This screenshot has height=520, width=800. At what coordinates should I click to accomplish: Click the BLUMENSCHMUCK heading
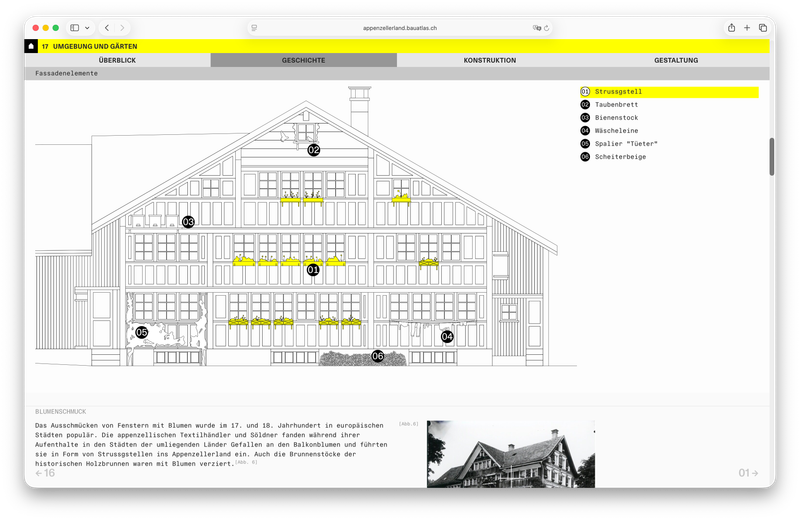61,412
